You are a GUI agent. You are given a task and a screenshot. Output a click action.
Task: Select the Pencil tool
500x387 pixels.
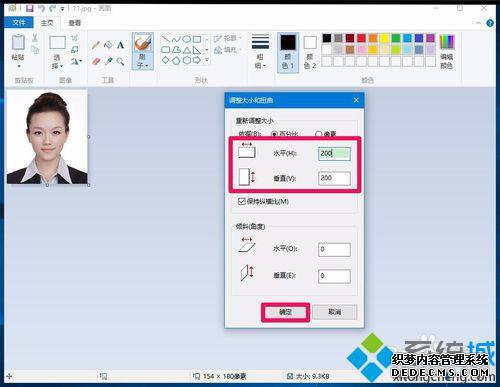[x=96, y=45]
